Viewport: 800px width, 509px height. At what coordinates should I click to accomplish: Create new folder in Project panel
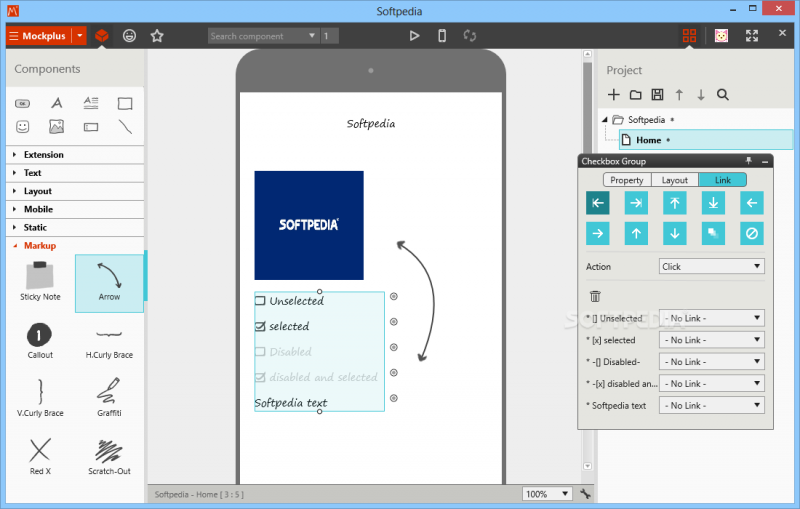[x=636, y=95]
